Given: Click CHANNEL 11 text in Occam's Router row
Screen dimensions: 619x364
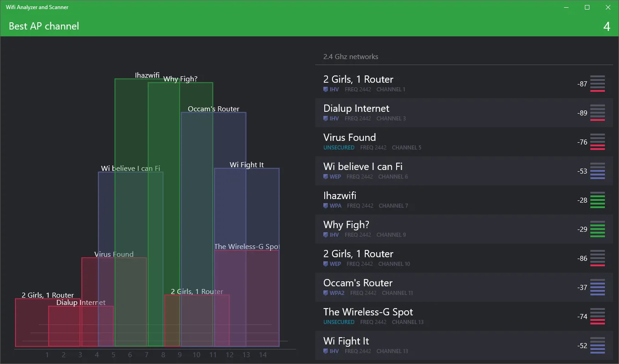Looking at the screenshot, I should point(398,293).
